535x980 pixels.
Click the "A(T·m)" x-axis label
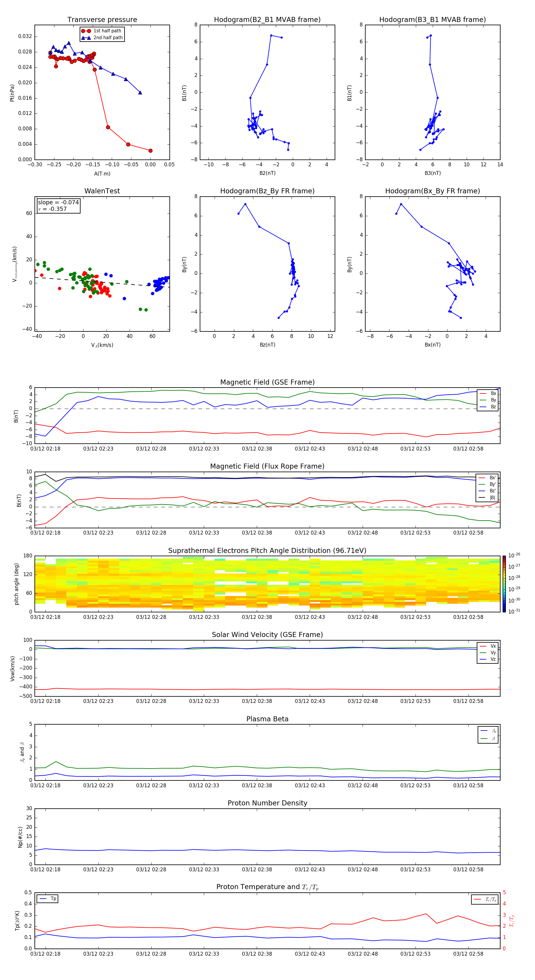[x=102, y=174]
